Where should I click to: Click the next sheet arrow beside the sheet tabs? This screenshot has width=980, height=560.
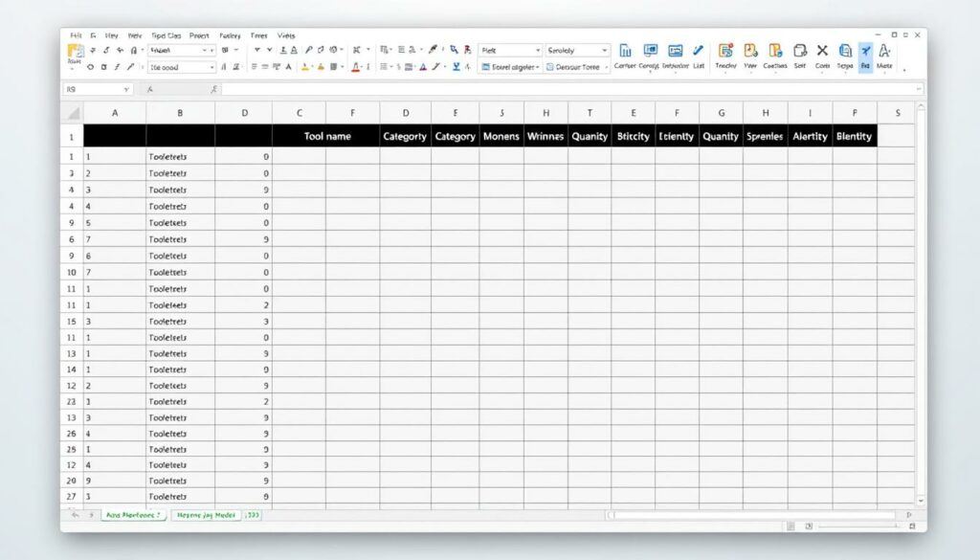(x=92, y=515)
